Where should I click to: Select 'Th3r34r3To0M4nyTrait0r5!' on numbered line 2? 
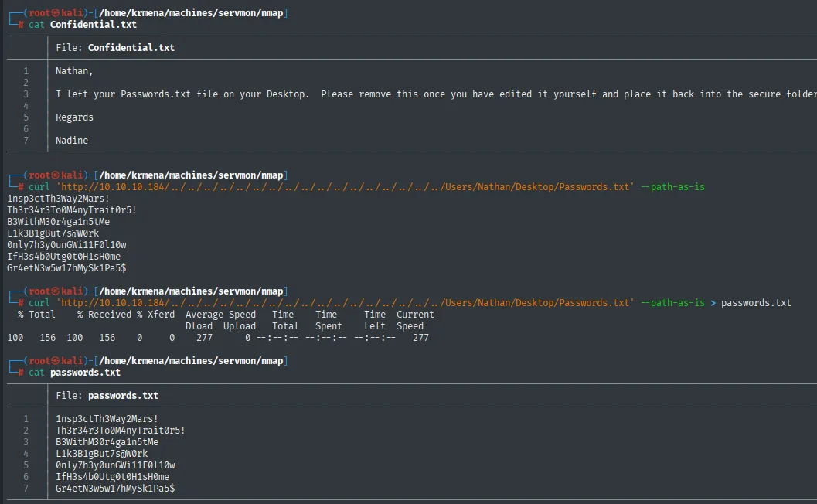pos(121,430)
